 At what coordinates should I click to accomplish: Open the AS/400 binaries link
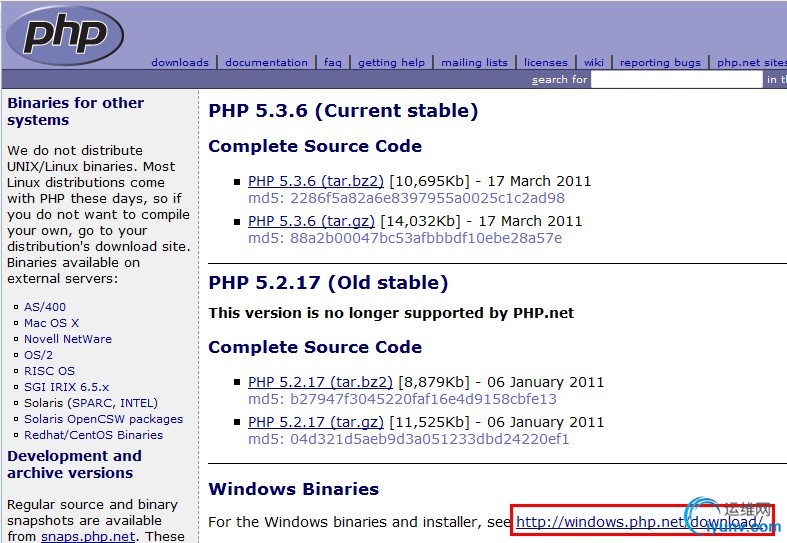point(45,307)
